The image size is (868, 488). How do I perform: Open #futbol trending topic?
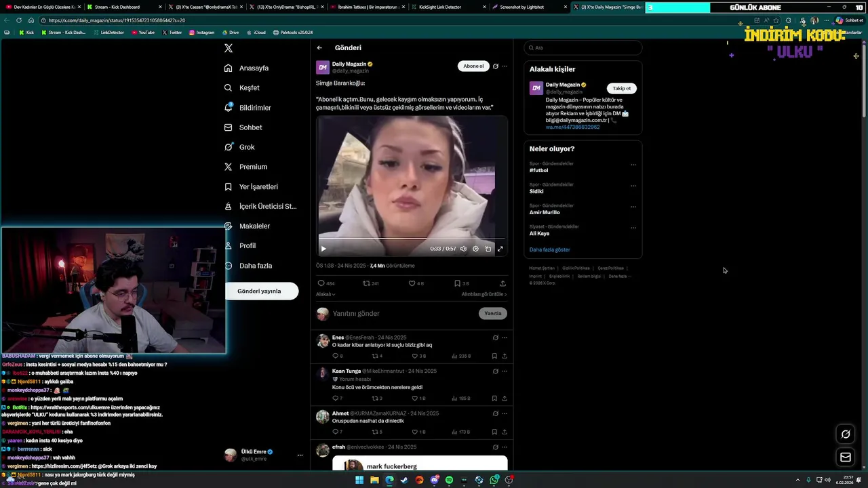(538, 170)
